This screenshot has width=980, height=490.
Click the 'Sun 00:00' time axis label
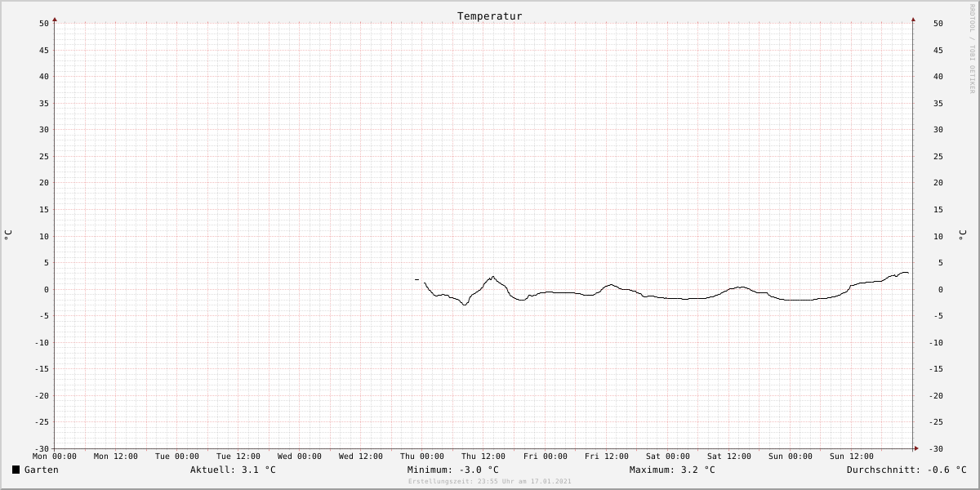point(791,457)
